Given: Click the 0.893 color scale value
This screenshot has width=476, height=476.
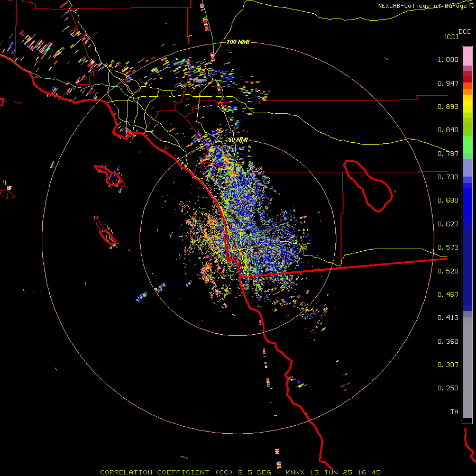Looking at the screenshot, I should coord(448,106).
